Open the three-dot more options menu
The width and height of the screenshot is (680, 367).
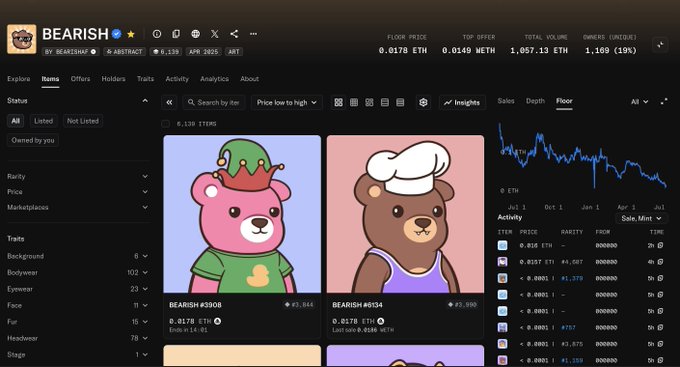[253, 34]
